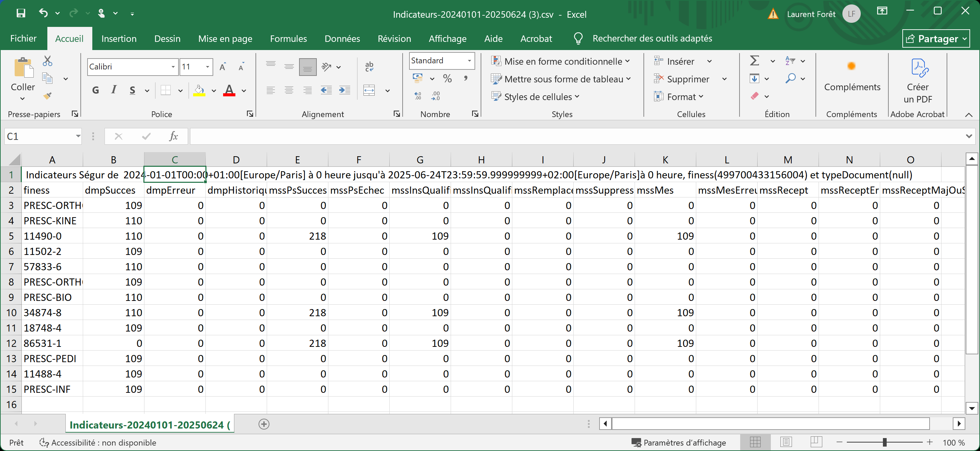This screenshot has height=451, width=980.
Task: Click the AutoSum sigma icon
Action: tap(755, 61)
